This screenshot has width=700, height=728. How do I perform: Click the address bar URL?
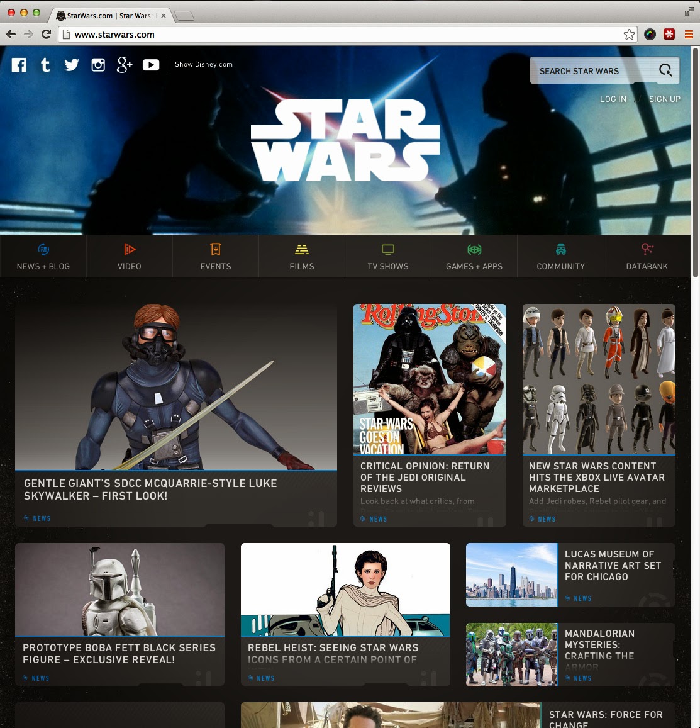coord(114,35)
